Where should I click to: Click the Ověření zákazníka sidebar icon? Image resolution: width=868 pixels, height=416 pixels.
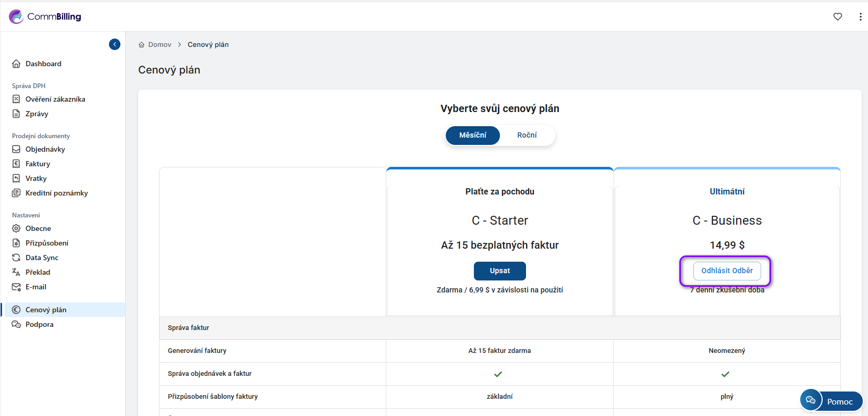[x=16, y=99]
